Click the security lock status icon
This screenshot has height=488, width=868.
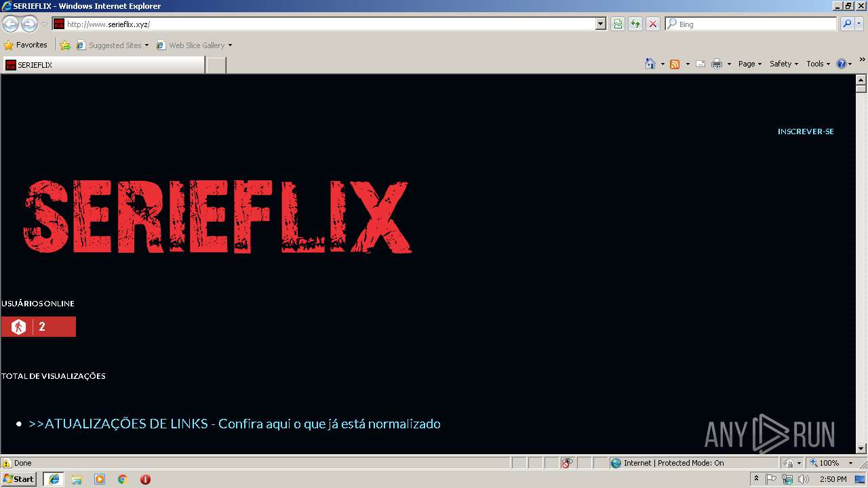tap(789, 463)
